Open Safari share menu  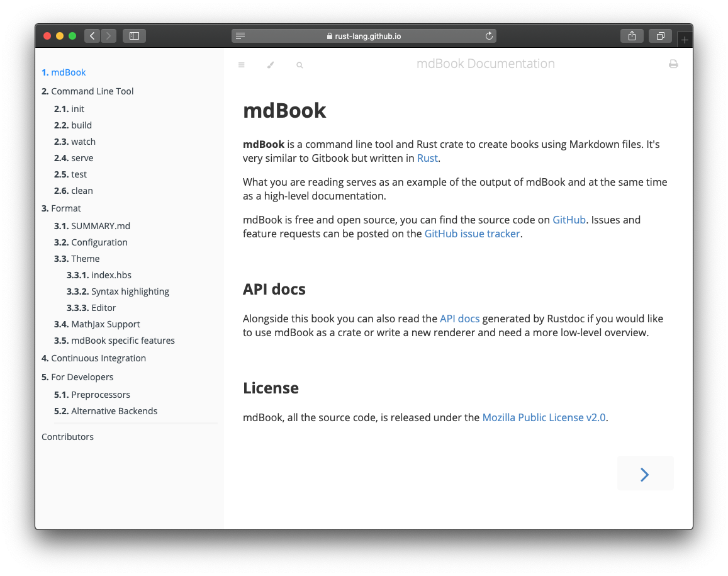(x=632, y=36)
